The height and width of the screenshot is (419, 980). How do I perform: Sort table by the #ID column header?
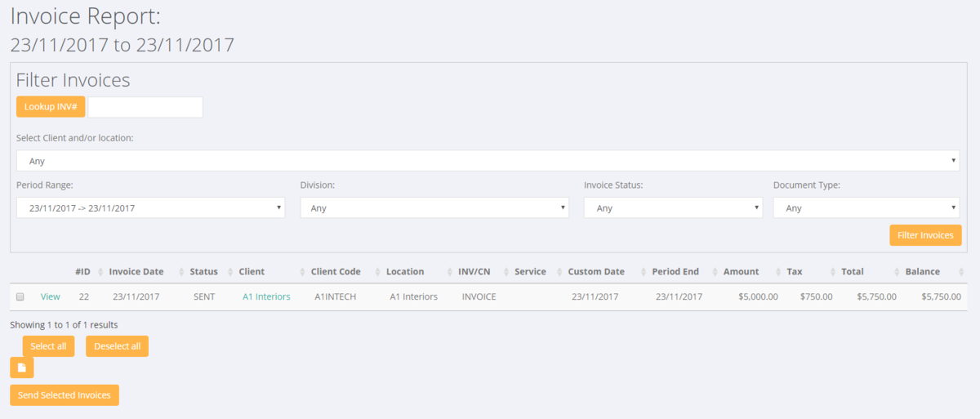[x=82, y=272]
